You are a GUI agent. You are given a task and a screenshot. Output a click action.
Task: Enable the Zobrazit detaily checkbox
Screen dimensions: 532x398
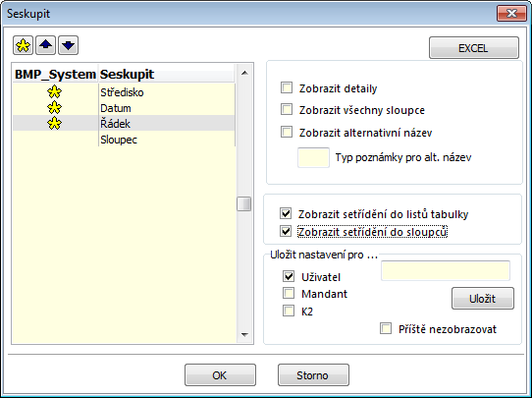[x=287, y=87]
